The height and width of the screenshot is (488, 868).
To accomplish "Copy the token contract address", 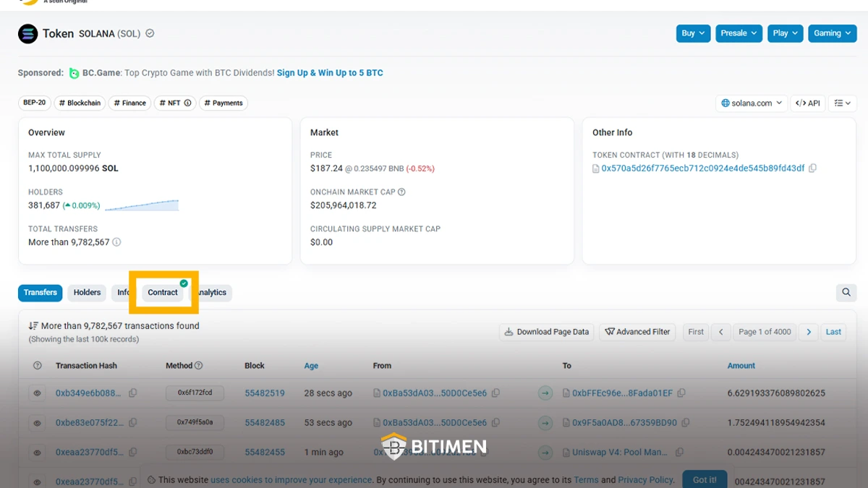I will pyautogui.click(x=812, y=168).
